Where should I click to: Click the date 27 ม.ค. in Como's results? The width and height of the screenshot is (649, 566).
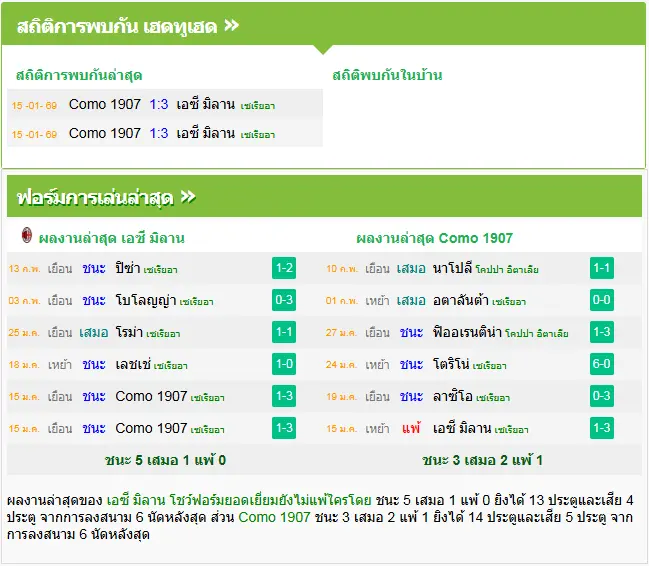click(x=341, y=332)
